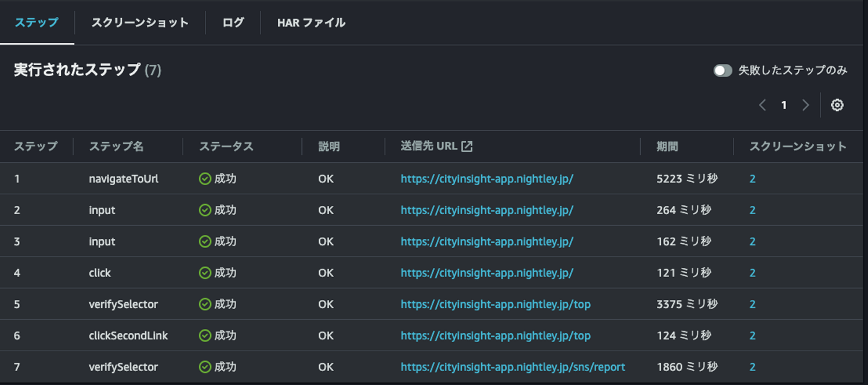This screenshot has width=868, height=385.
Task: Select the HAR ファイル tab
Action: (x=311, y=23)
